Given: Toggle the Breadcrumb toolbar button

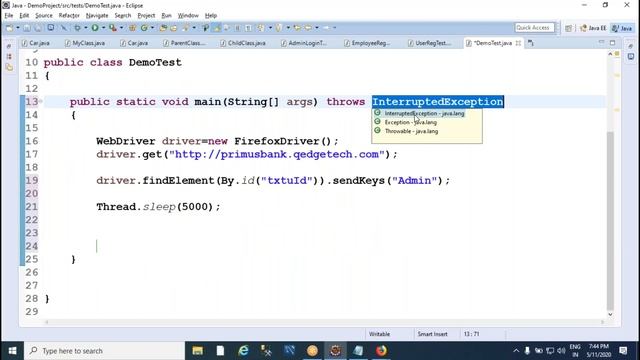Looking at the screenshot, I should 205,28.
